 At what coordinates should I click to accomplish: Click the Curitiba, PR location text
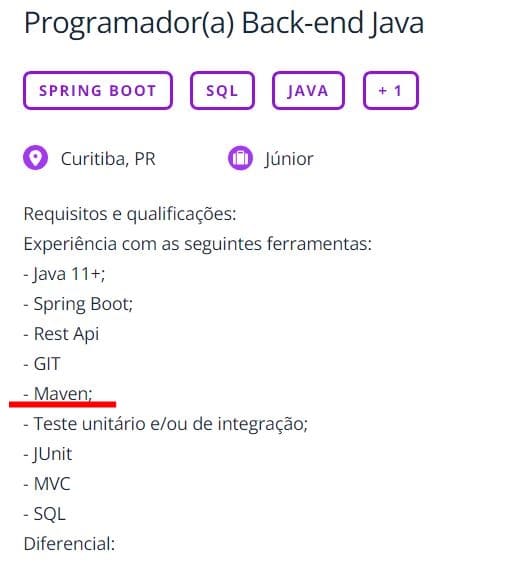108,159
